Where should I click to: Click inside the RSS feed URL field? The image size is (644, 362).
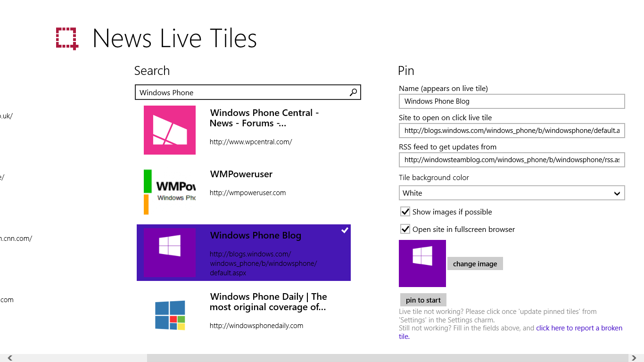point(512,160)
